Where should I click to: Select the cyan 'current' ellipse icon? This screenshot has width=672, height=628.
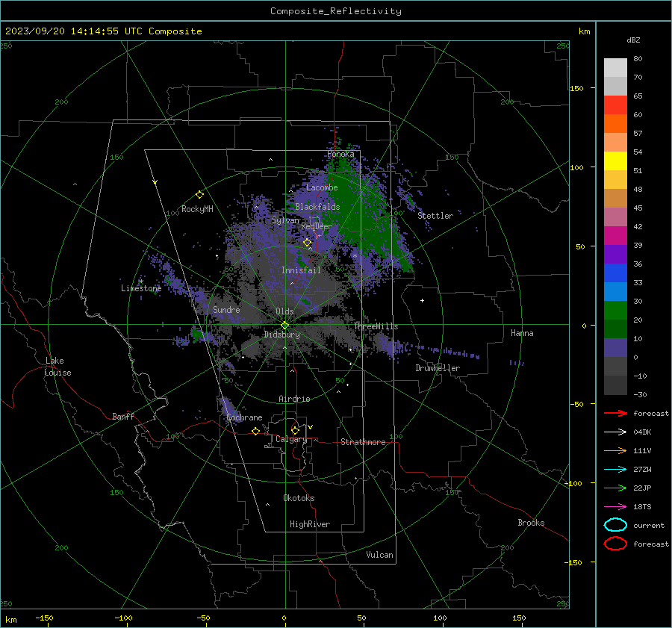(x=615, y=525)
